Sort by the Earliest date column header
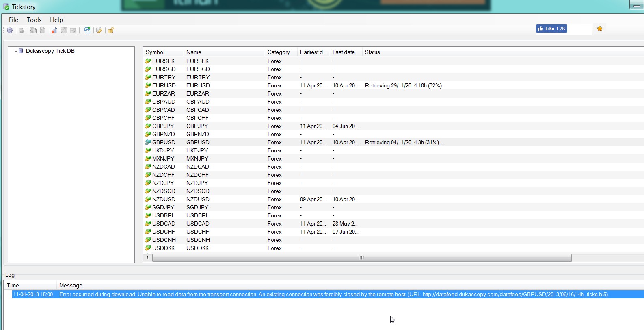This screenshot has height=330, width=644. click(313, 52)
